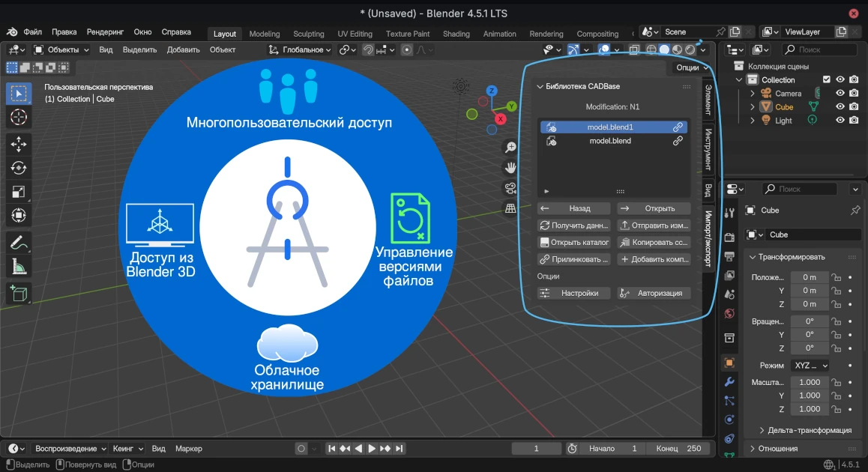Screen dimensions: 868x472
Task: Activate the Measure tool
Action: point(19,266)
